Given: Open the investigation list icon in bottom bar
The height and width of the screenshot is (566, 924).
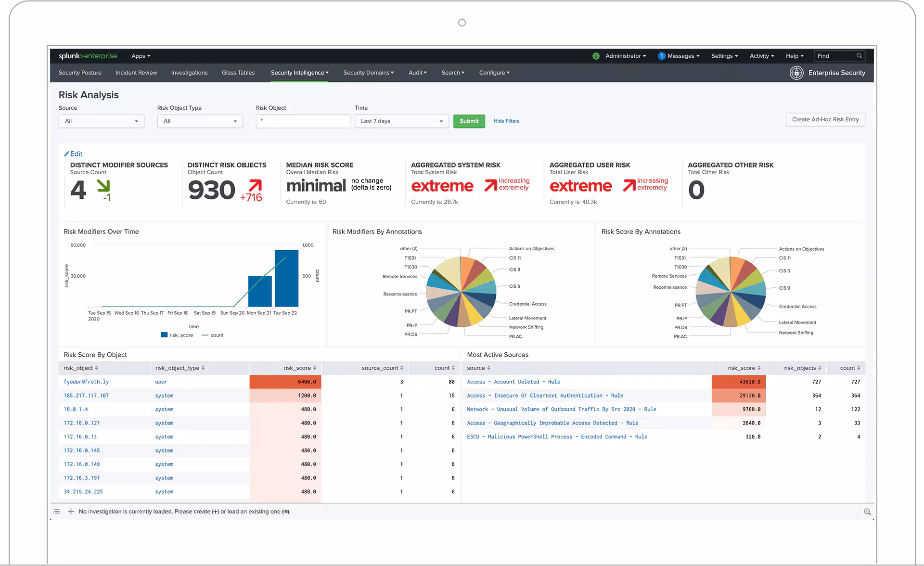Looking at the screenshot, I should pos(57,512).
